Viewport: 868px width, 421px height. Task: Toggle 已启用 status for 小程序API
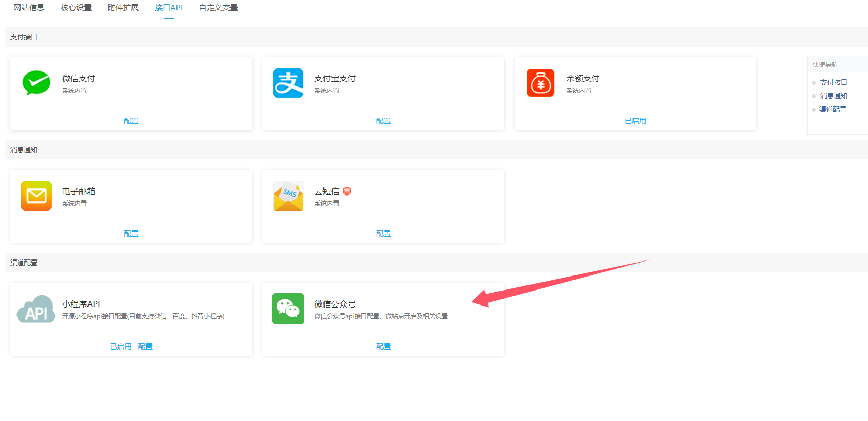121,346
